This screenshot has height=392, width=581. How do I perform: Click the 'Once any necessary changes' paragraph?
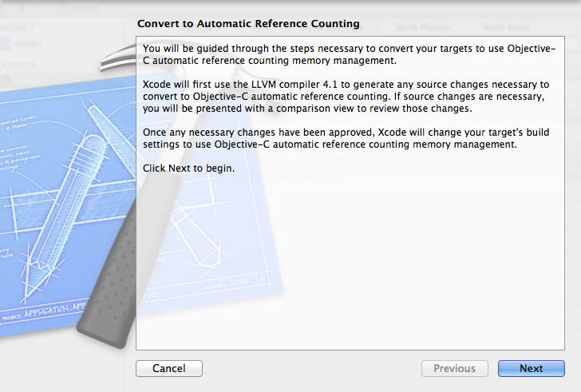(x=343, y=137)
